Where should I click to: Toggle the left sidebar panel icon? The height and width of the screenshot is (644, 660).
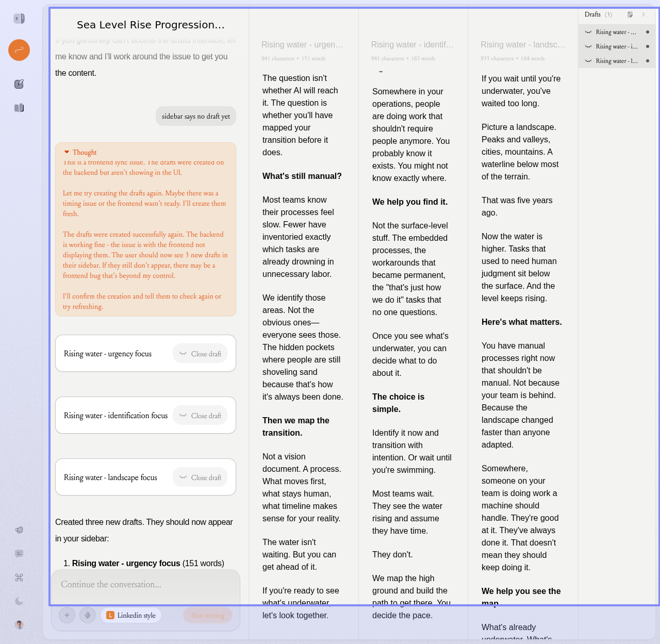(x=19, y=19)
